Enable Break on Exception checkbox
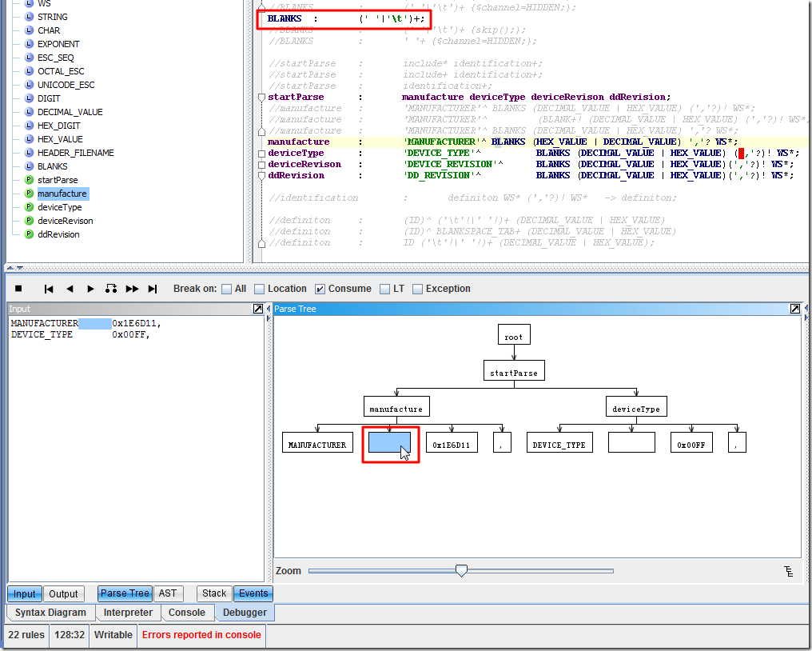Screen dimensions: 812x651 pos(417,290)
